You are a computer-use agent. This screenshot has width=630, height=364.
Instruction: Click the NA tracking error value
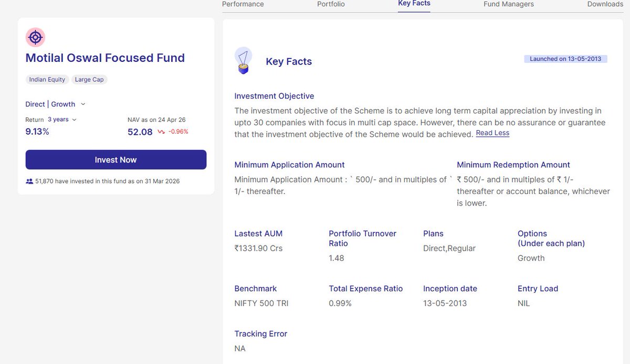click(240, 348)
